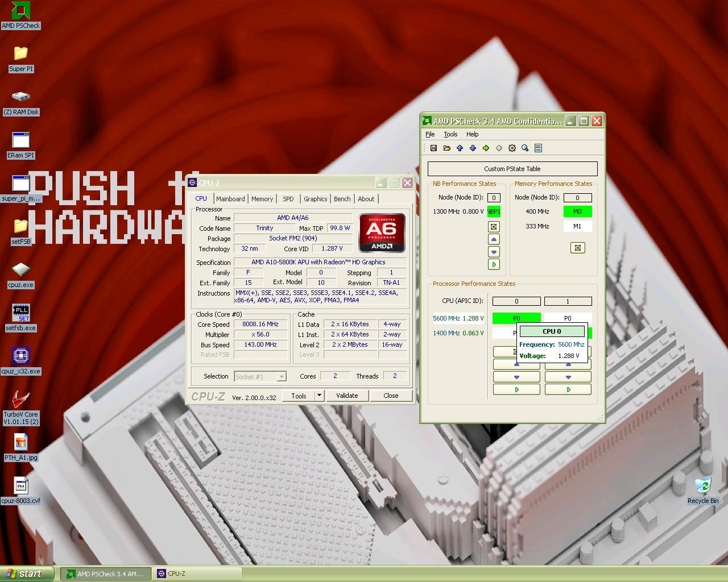Click the Close button in CPU-Z
Screen dimensions: 728x582
pos(391,396)
